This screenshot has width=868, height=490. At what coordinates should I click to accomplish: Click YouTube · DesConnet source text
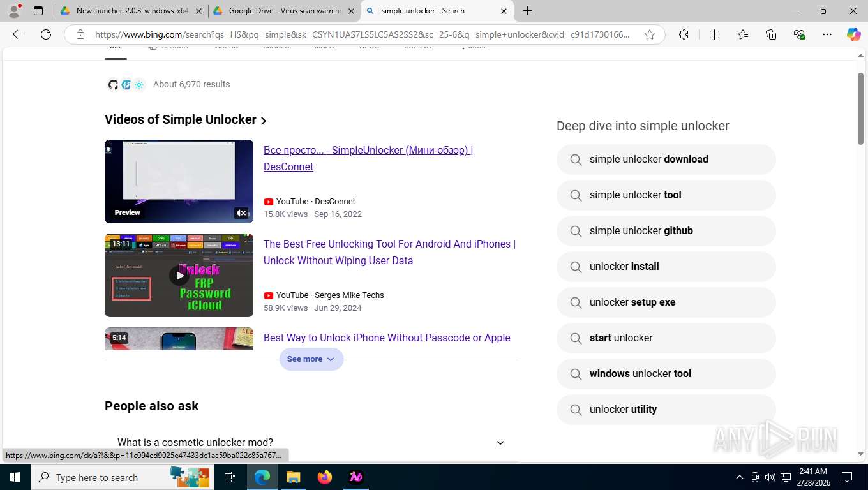tap(315, 201)
